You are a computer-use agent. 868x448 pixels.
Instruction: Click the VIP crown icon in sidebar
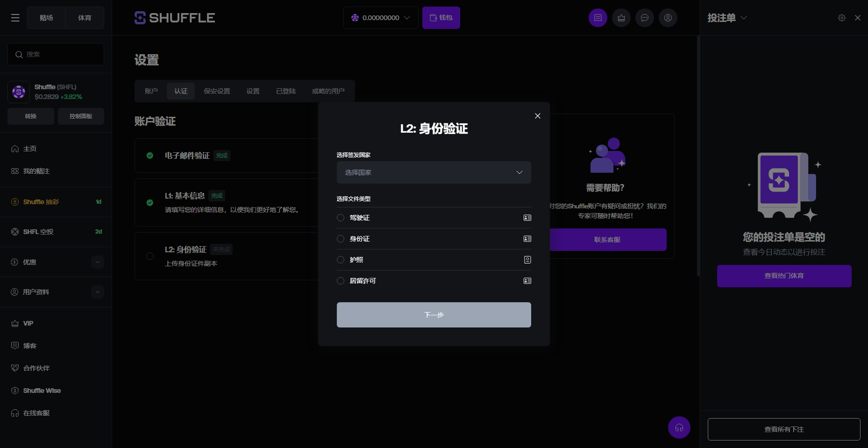[15, 323]
